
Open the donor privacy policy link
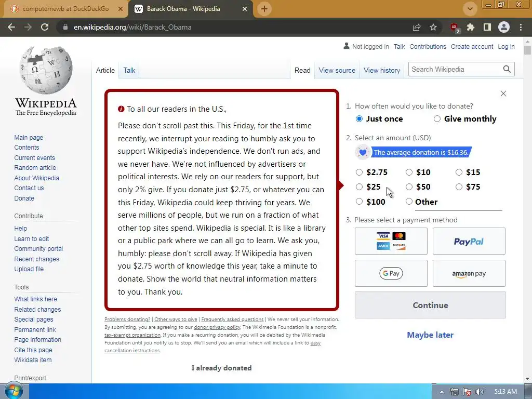point(217,327)
